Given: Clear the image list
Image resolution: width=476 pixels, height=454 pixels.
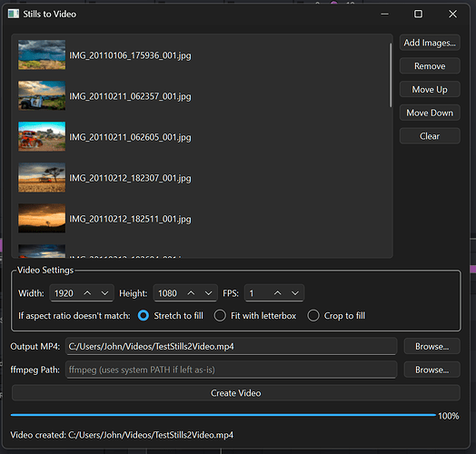Looking at the screenshot, I should coord(430,136).
